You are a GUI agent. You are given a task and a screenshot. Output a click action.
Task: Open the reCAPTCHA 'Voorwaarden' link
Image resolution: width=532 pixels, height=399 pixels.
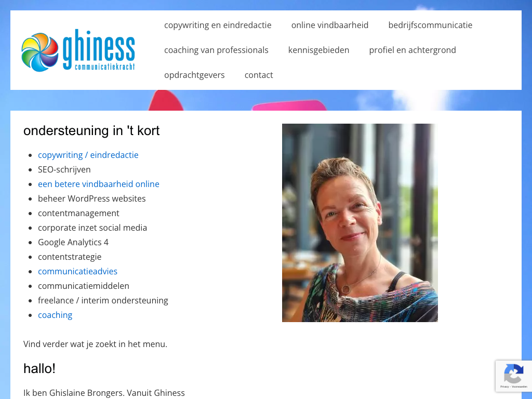point(520,387)
